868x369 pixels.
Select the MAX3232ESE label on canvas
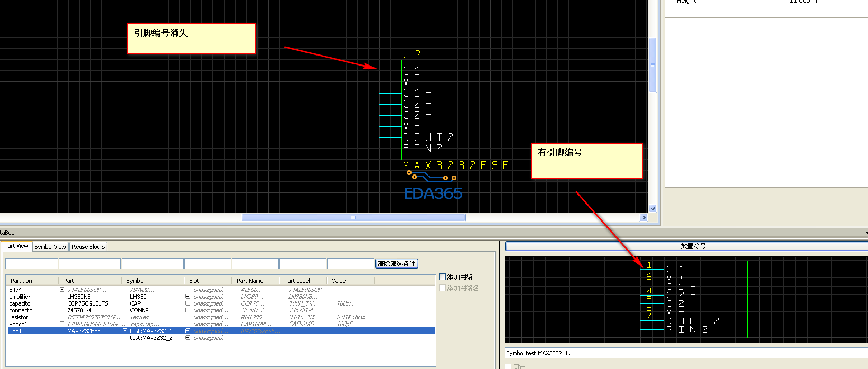pos(456,165)
